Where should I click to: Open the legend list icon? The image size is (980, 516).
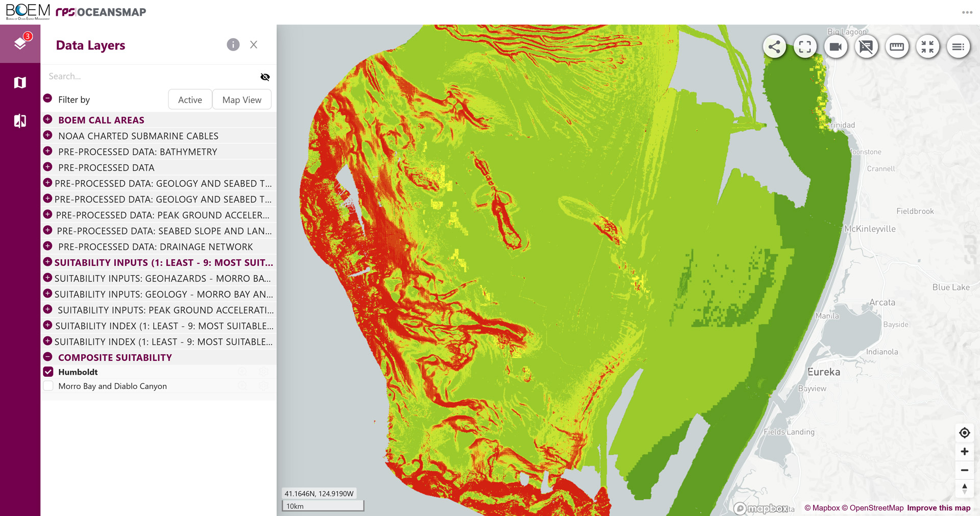click(958, 47)
